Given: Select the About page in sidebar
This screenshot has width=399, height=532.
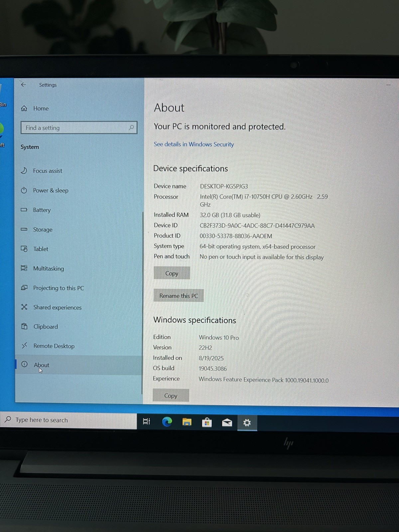Looking at the screenshot, I should coord(78,365).
